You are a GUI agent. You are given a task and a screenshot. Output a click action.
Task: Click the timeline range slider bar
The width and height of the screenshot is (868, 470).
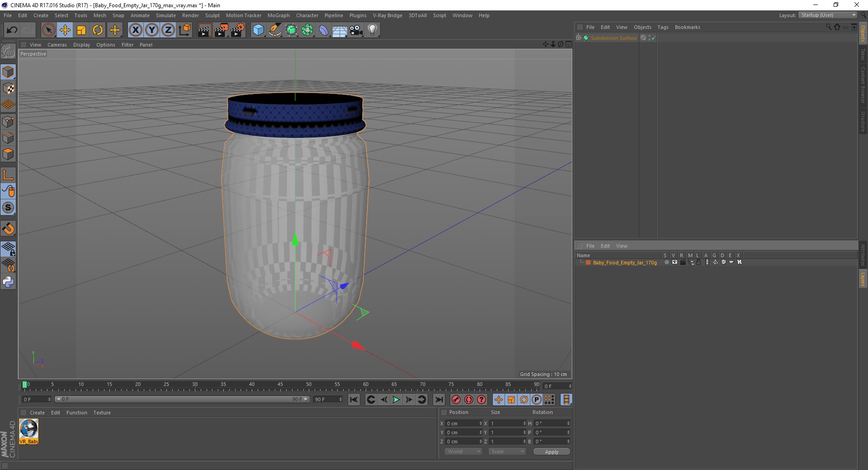182,399
